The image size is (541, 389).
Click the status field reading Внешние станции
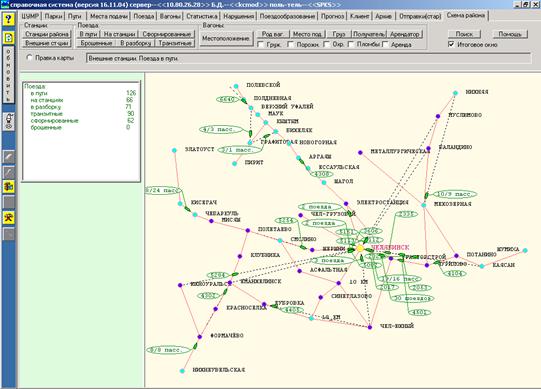[308, 58]
